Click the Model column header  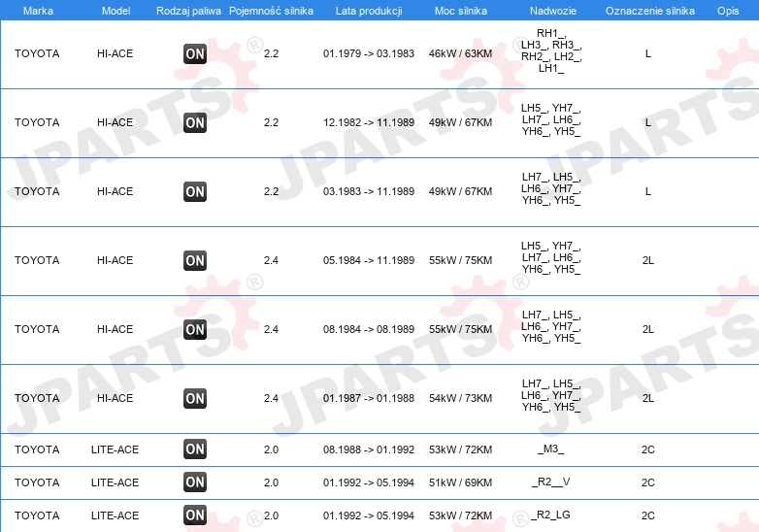point(115,11)
